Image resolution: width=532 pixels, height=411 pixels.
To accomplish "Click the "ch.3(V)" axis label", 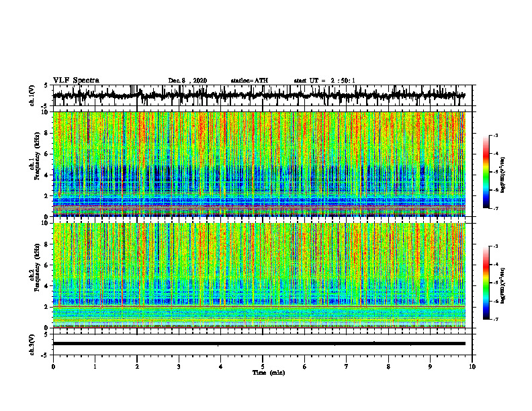I will pyautogui.click(x=32, y=345).
